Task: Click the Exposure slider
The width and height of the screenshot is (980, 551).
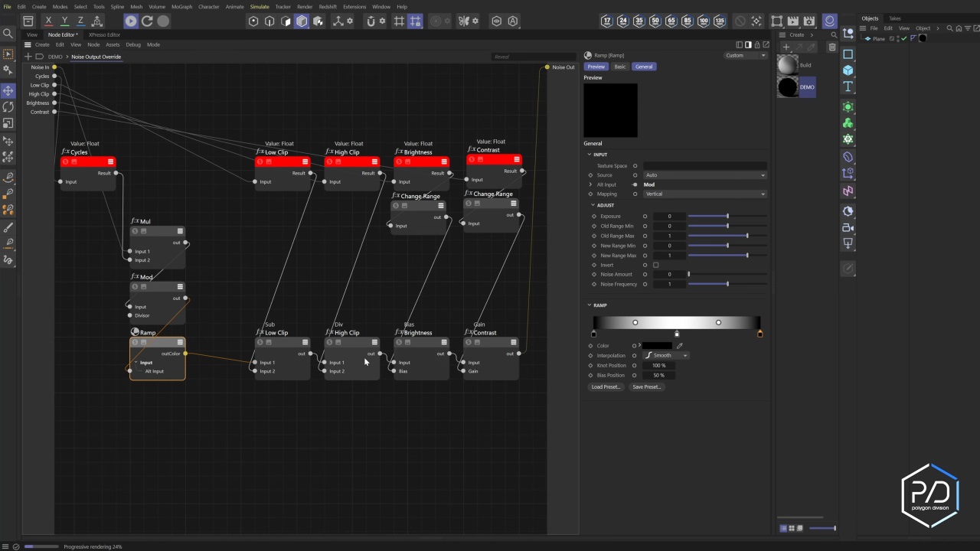Action: point(727,217)
